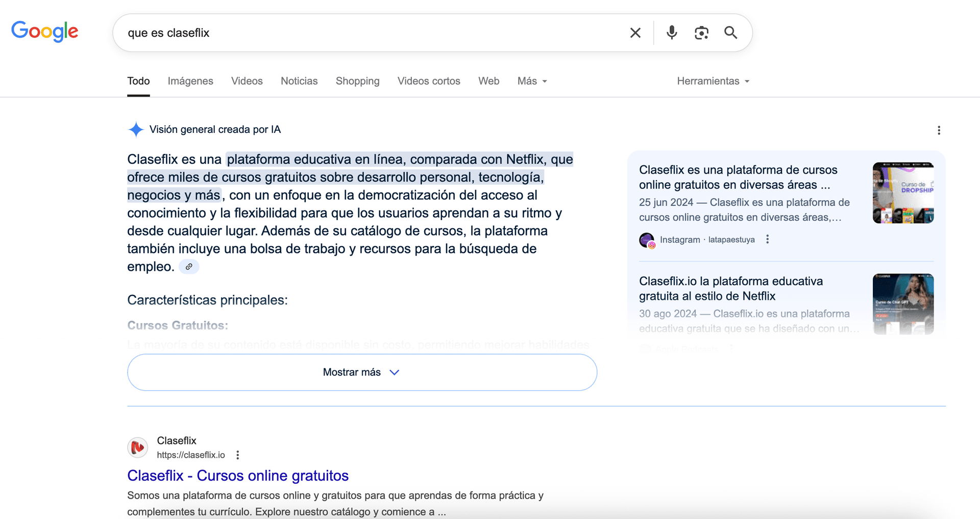The height and width of the screenshot is (519, 980).
Task: Open Google Lens image search icon
Action: pyautogui.click(x=701, y=33)
